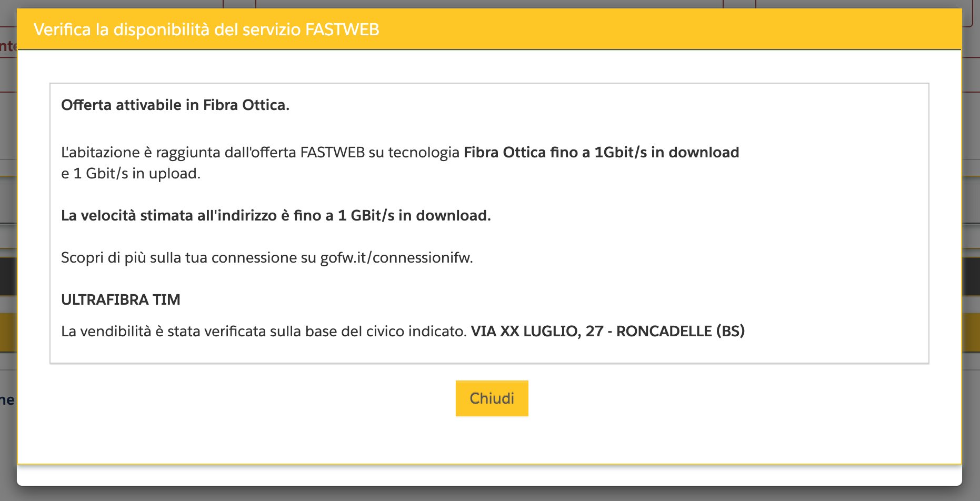
Task: Close the dialog with the Chiudi button
Action: [492, 398]
